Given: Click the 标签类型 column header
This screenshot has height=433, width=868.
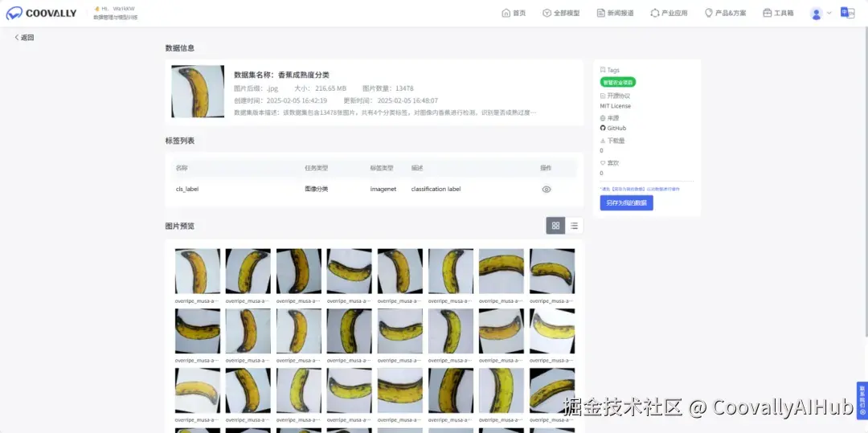Looking at the screenshot, I should click(x=382, y=168).
